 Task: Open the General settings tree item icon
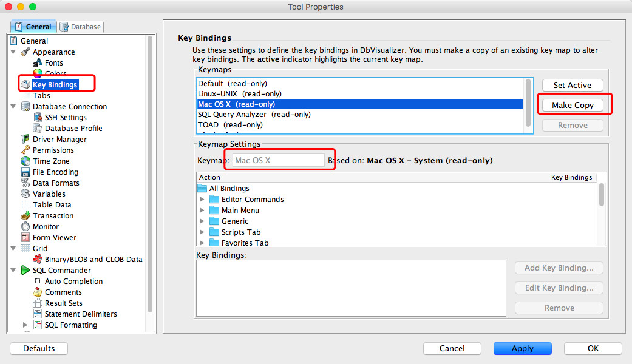[13, 41]
